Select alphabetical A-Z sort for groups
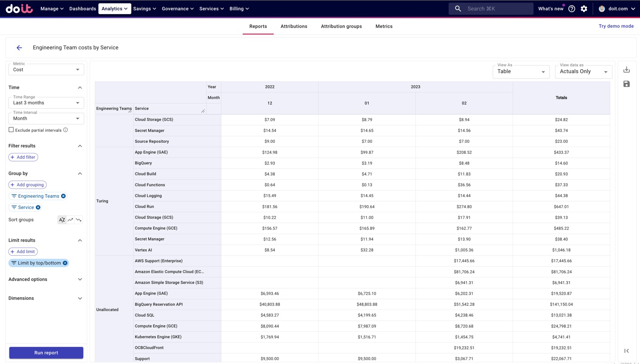This screenshot has height=364, width=640. click(62, 220)
